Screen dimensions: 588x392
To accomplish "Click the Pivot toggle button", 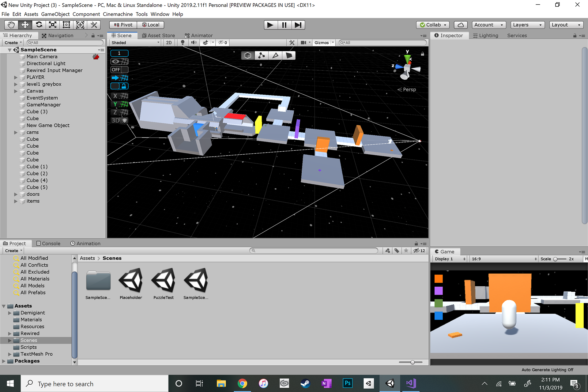I will 123,25.
